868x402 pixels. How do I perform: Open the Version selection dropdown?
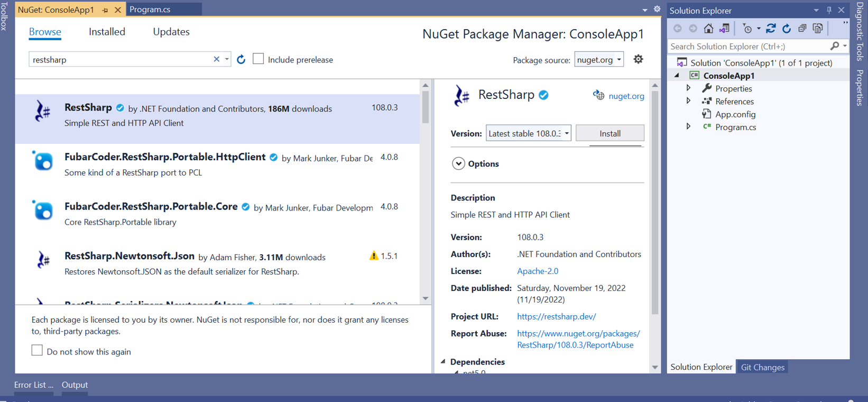(x=528, y=133)
